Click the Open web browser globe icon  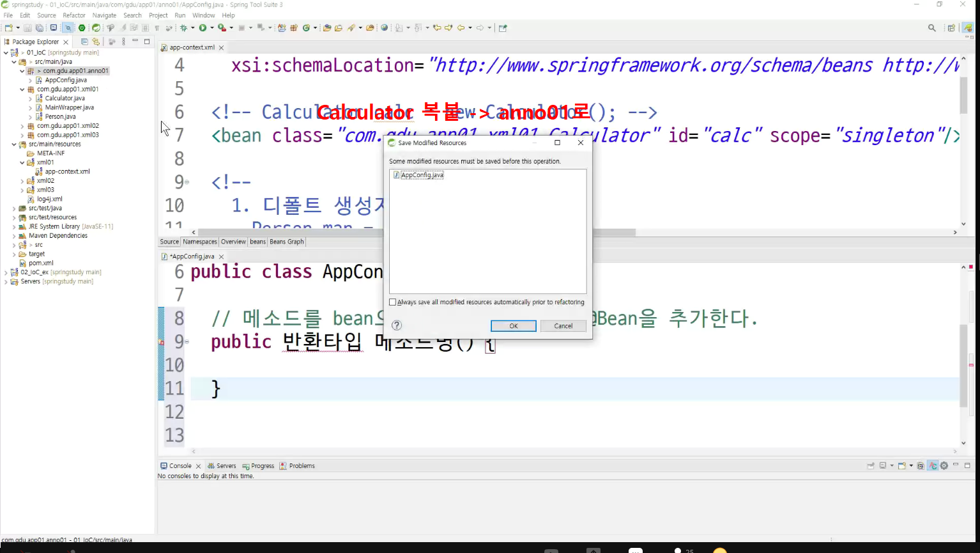(x=384, y=28)
